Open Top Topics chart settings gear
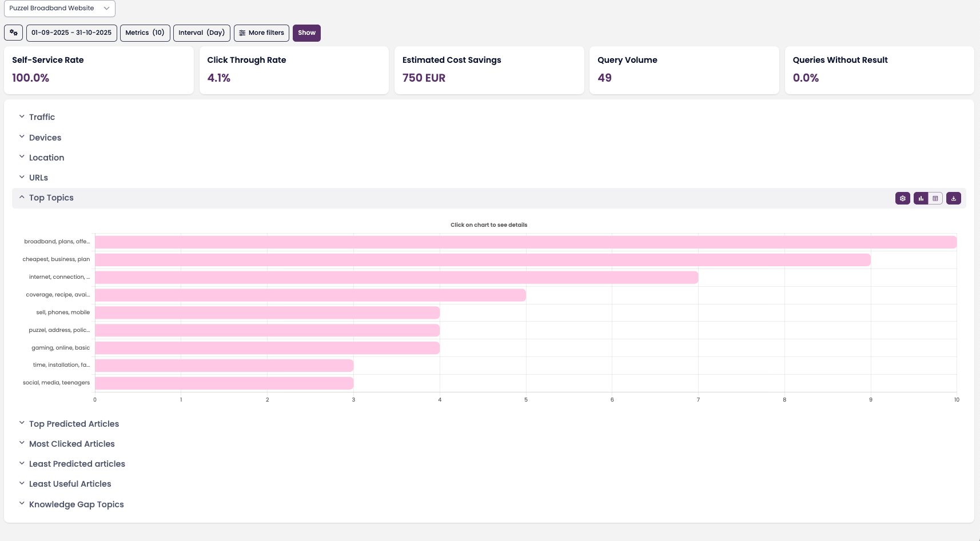This screenshot has width=980, height=541. coord(902,198)
